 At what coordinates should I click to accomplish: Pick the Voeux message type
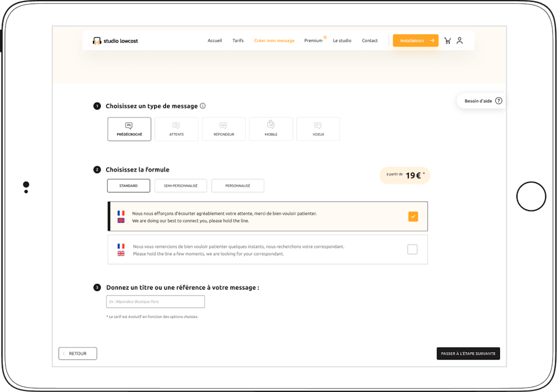click(318, 129)
